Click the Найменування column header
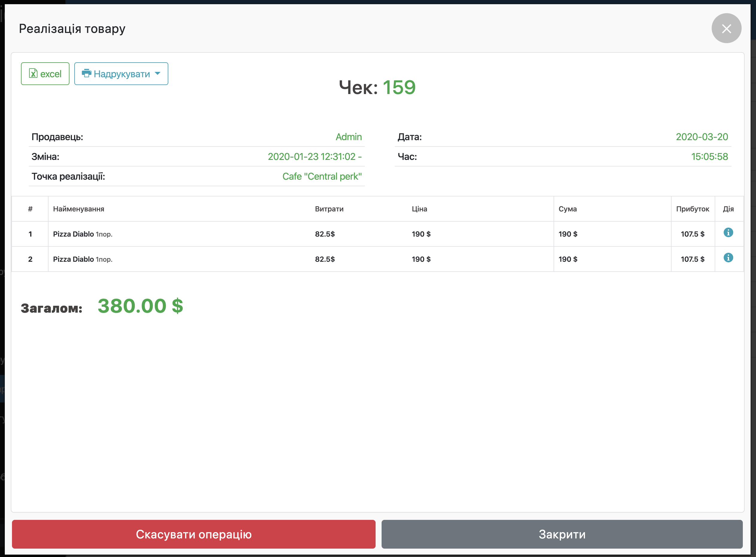756x557 pixels. point(78,209)
